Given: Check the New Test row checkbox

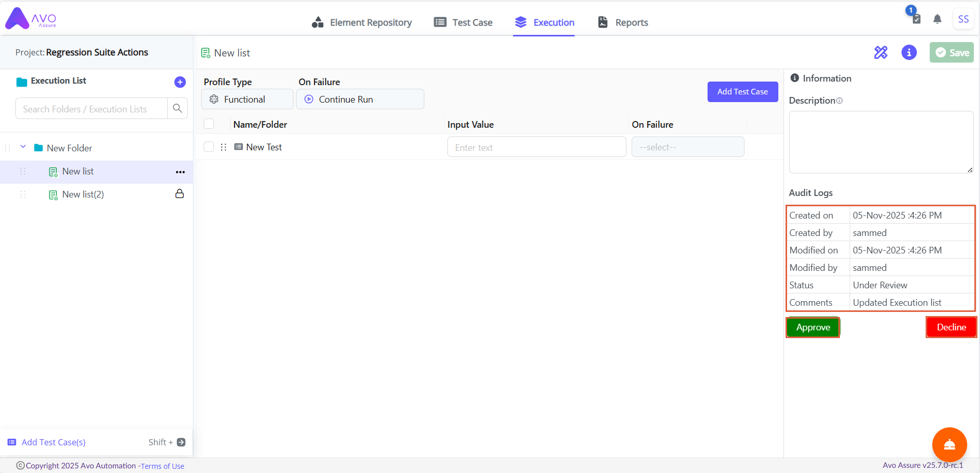Looking at the screenshot, I should [x=209, y=147].
